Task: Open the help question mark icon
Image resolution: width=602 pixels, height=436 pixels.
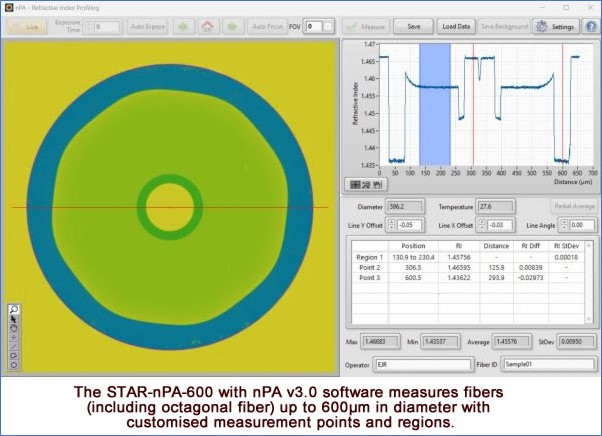Action: [591, 26]
